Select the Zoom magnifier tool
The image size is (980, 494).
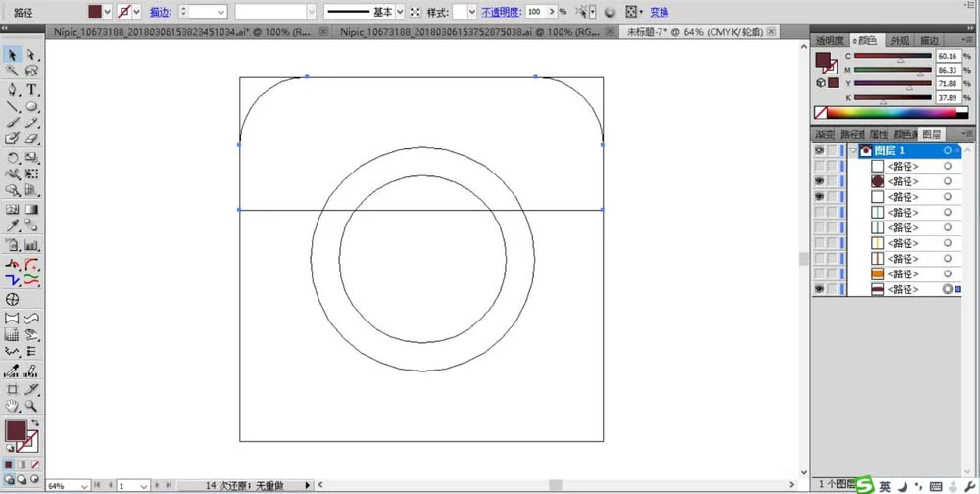[x=31, y=406]
